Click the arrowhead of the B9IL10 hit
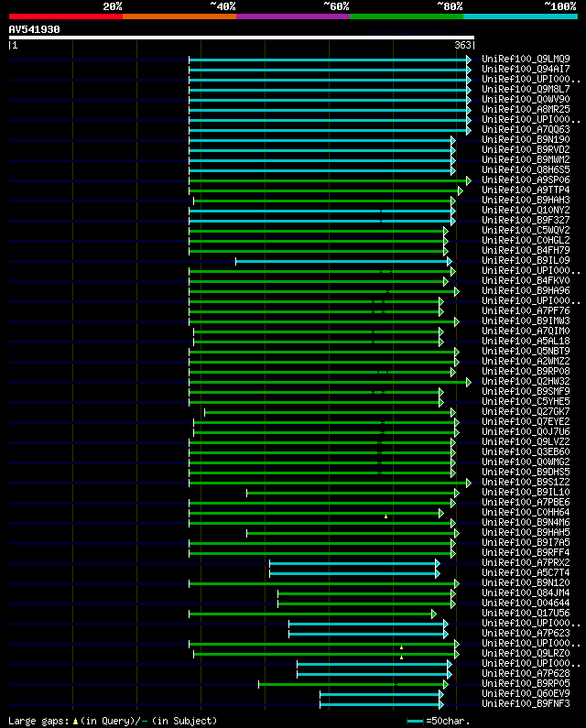Viewport: 586px width, 728px height. click(x=457, y=493)
